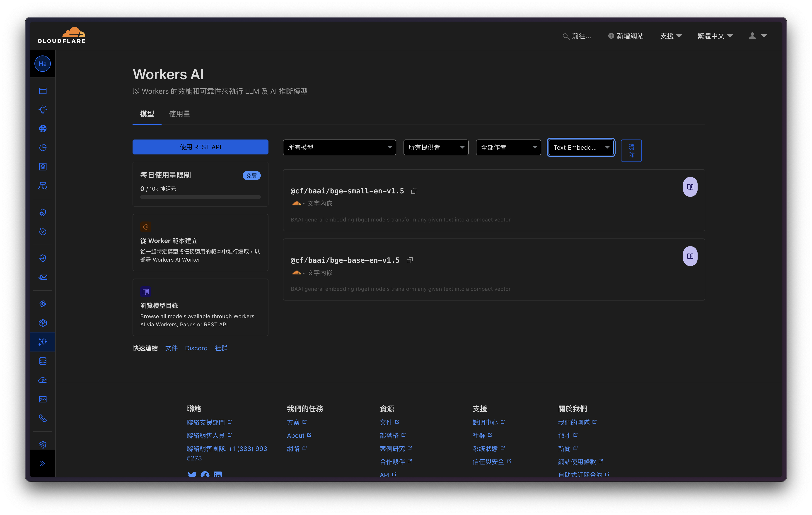Click the Twitter icon in footer
The width and height of the screenshot is (812, 515).
192,474
